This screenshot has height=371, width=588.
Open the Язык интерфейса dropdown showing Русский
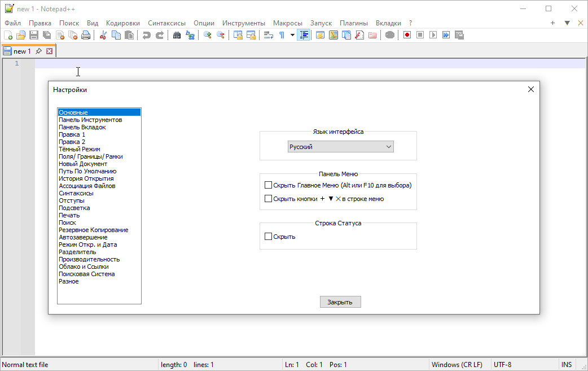click(x=340, y=147)
